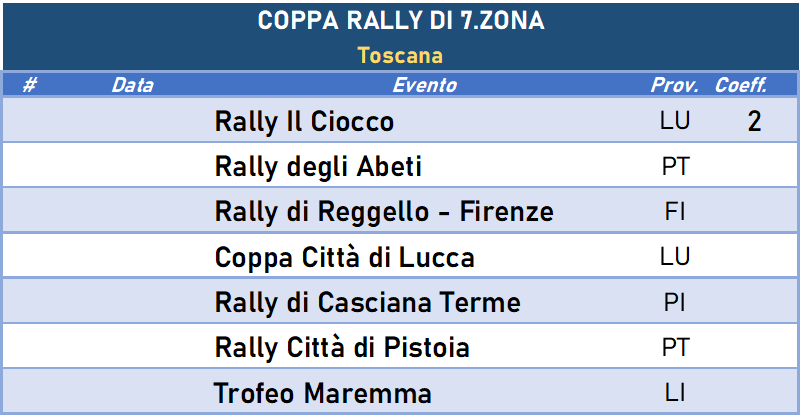Select the Toscana subtitle text

click(x=400, y=55)
